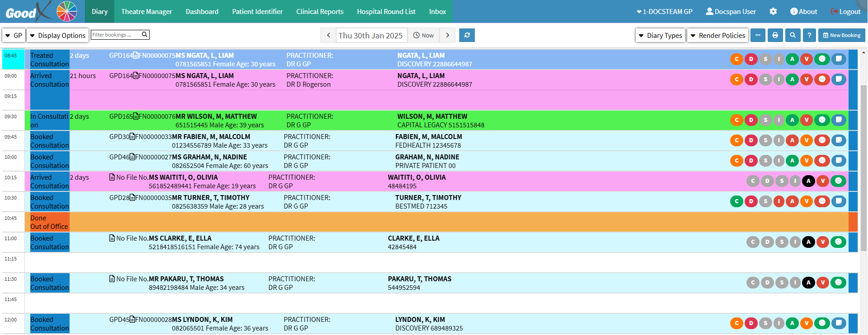Open the settings gear in top bar
Screen dimensions: 868x335
pyautogui.click(x=773, y=11)
